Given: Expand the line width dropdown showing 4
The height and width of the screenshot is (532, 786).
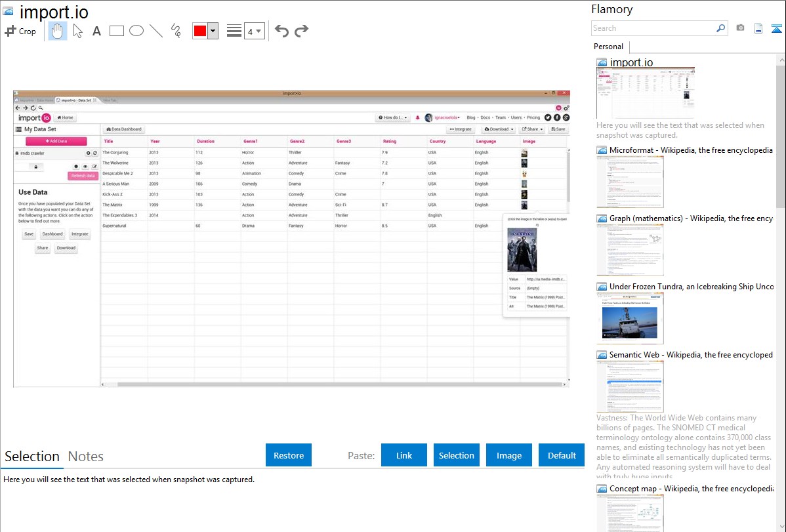Looking at the screenshot, I should click(254, 31).
